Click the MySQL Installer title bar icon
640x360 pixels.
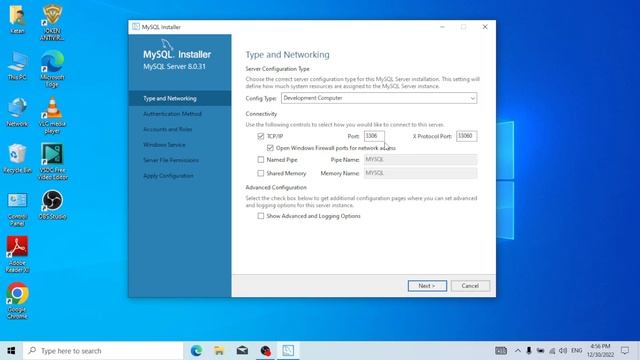(136, 27)
